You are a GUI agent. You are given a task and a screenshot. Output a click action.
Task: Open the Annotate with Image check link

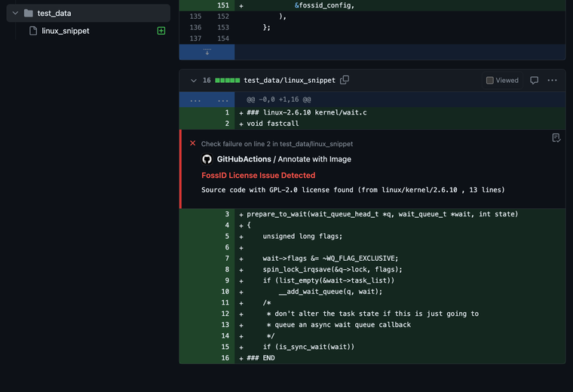click(x=314, y=159)
